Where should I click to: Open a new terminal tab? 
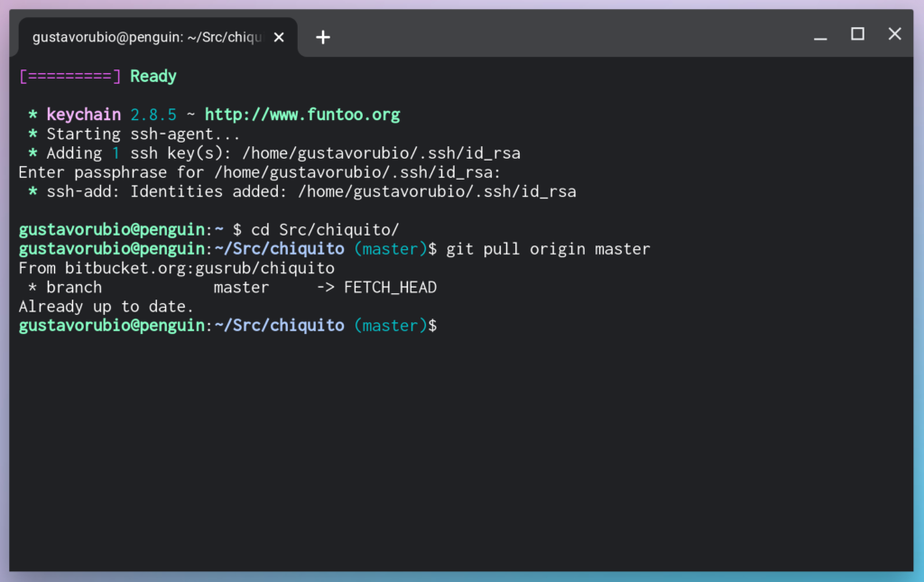click(323, 37)
